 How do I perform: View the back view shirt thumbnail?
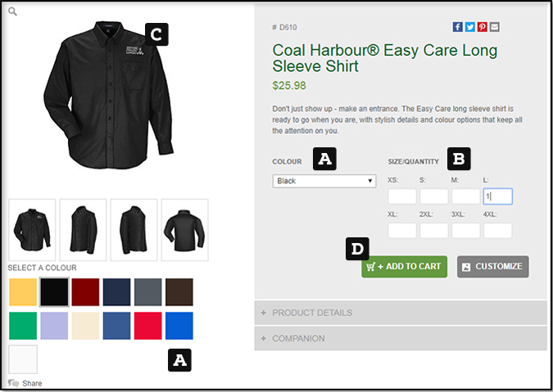[x=184, y=229]
